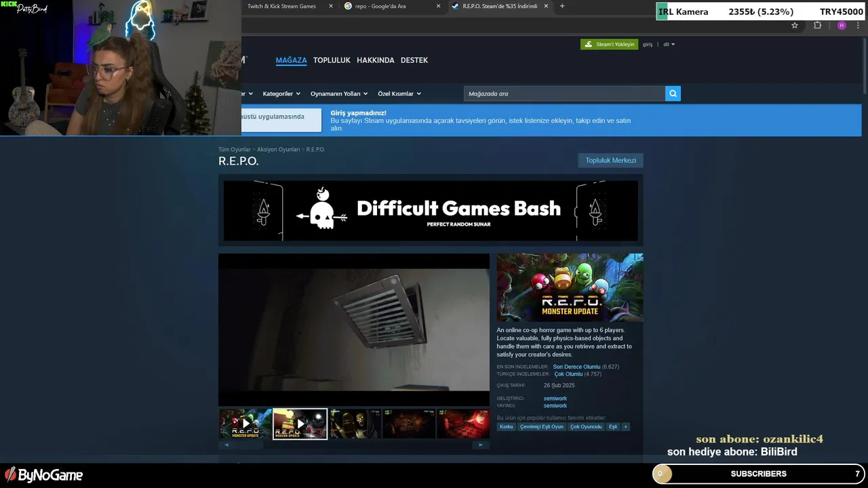
Task: Open the semiwork developer link
Action: tap(555, 399)
